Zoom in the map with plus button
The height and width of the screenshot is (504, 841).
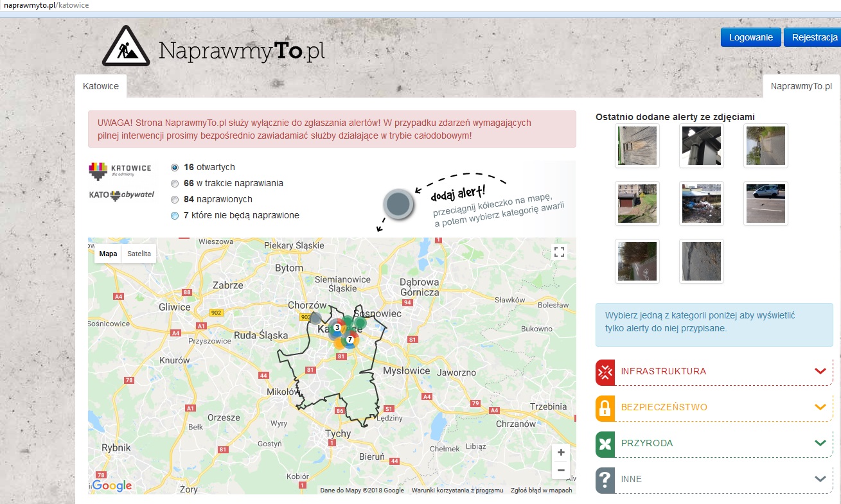tap(561, 453)
